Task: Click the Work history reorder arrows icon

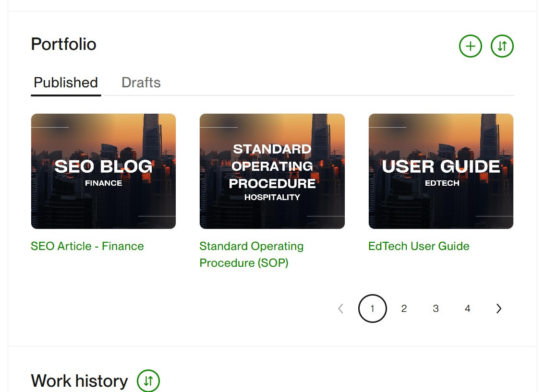Action: coord(148,380)
